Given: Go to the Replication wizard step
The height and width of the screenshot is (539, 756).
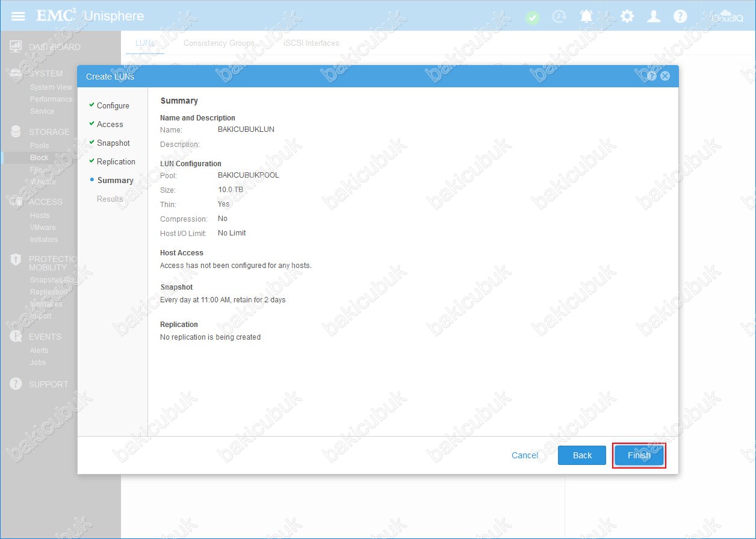Looking at the screenshot, I should [x=116, y=161].
